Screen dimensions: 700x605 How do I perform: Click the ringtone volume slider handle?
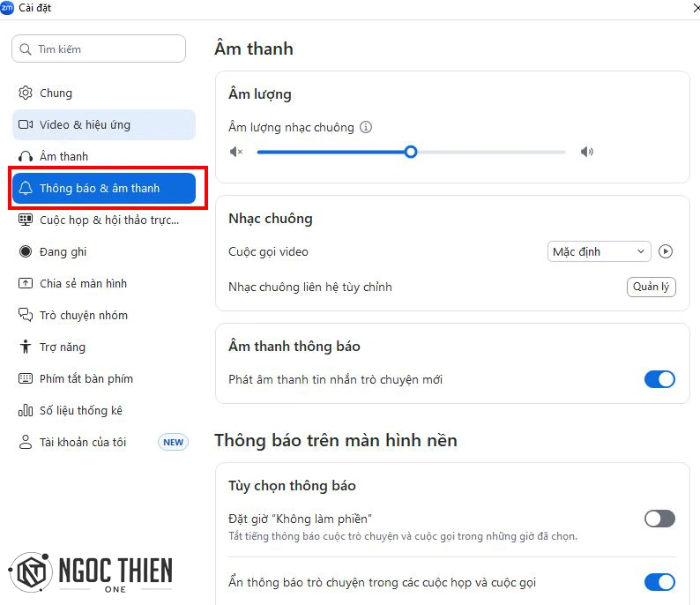pyautogui.click(x=411, y=152)
